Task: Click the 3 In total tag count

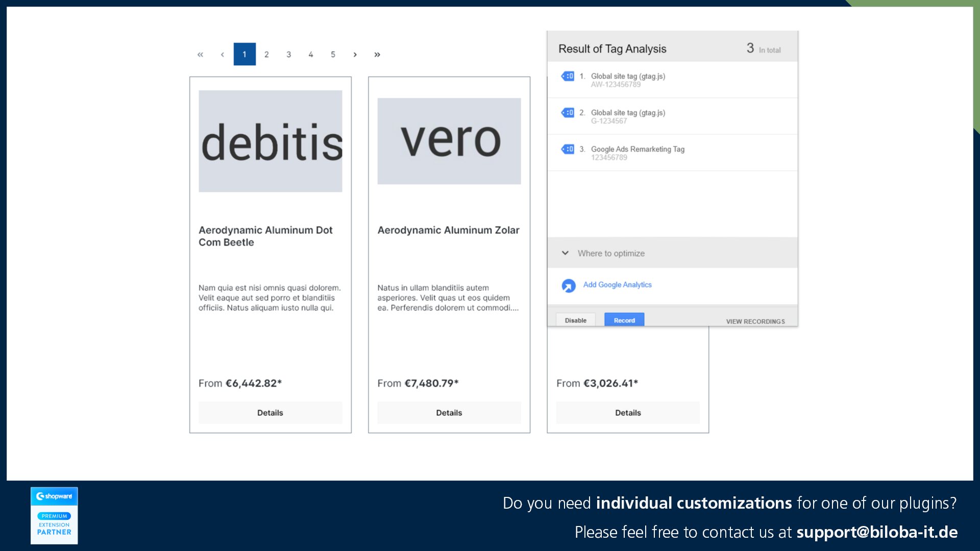Action: 763,48
